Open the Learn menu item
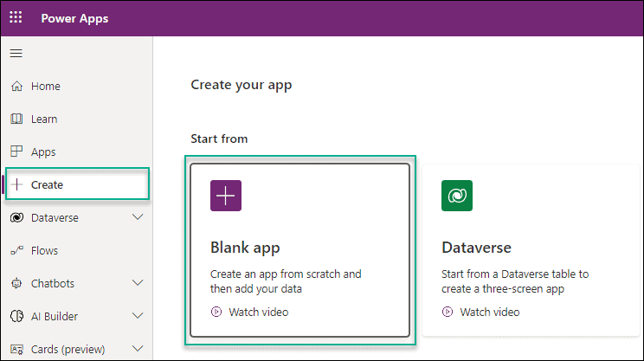The width and height of the screenshot is (644, 361). click(44, 119)
